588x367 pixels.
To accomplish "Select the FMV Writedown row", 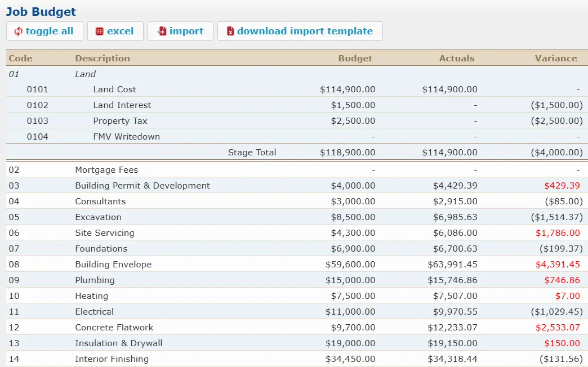I will click(297, 136).
